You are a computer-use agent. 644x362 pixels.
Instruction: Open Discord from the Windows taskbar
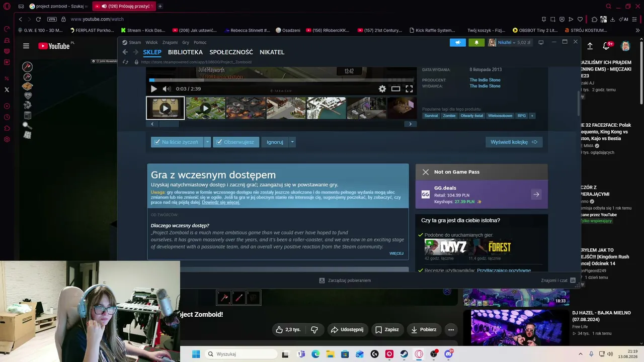coord(448,354)
